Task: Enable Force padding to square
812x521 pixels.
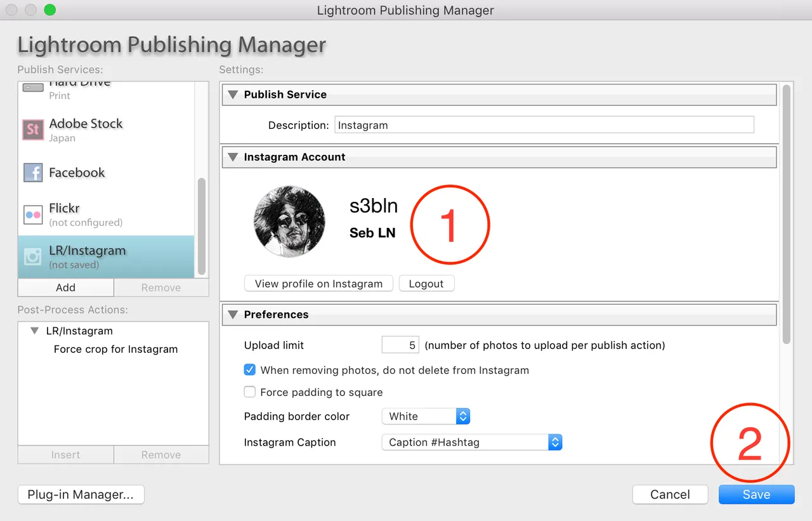Action: click(250, 392)
